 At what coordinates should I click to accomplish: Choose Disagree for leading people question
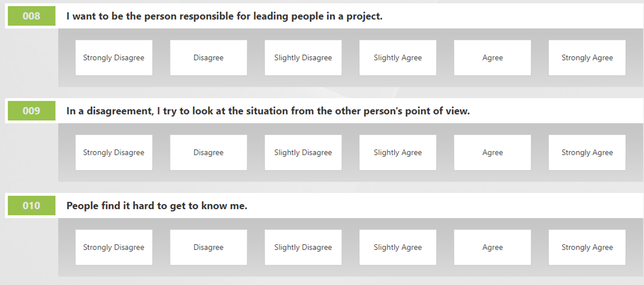pos(209,57)
